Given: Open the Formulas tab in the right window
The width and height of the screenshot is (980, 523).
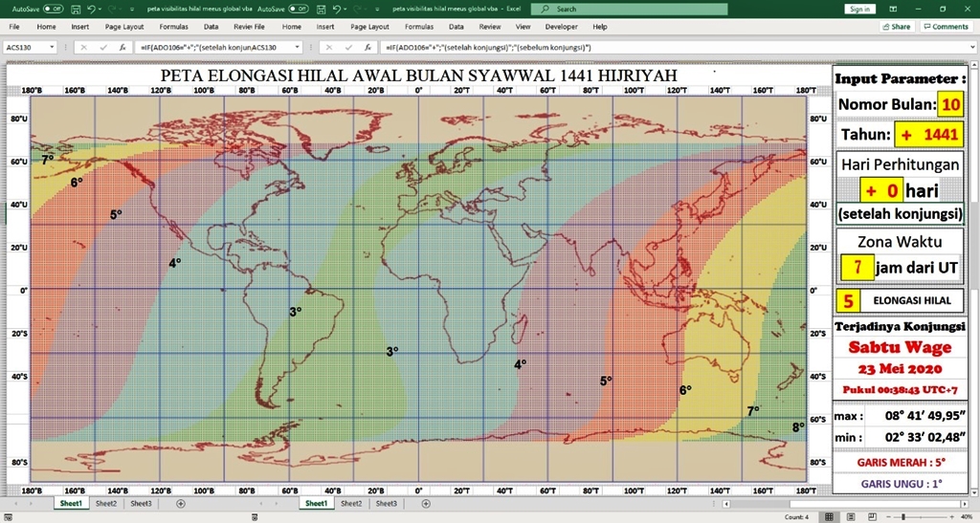Looking at the screenshot, I should pos(419,27).
